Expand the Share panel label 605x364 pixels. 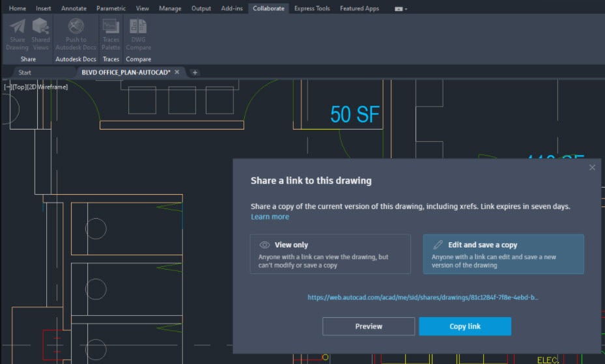coord(28,59)
